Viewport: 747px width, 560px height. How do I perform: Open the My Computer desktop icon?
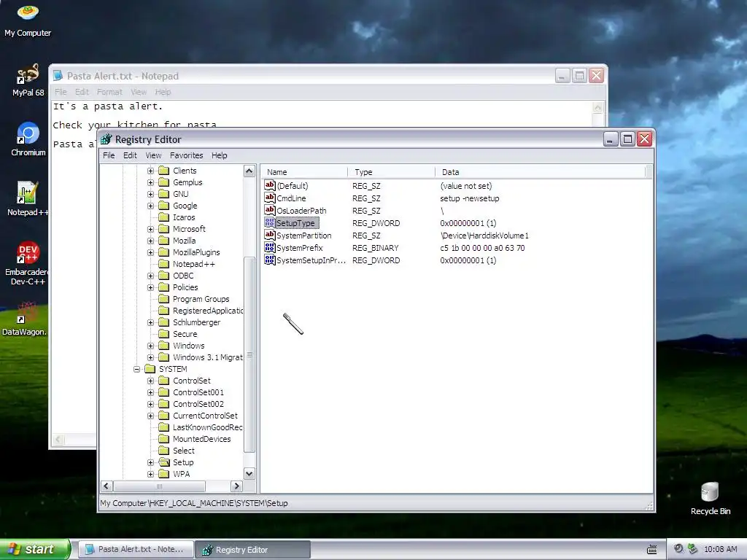(x=28, y=20)
